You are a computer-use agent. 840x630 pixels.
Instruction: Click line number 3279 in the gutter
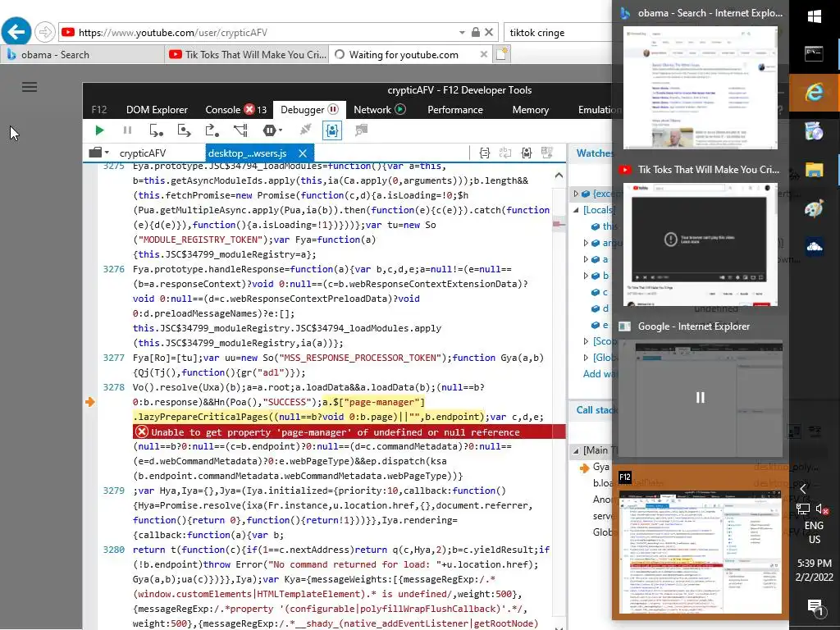[113, 491]
